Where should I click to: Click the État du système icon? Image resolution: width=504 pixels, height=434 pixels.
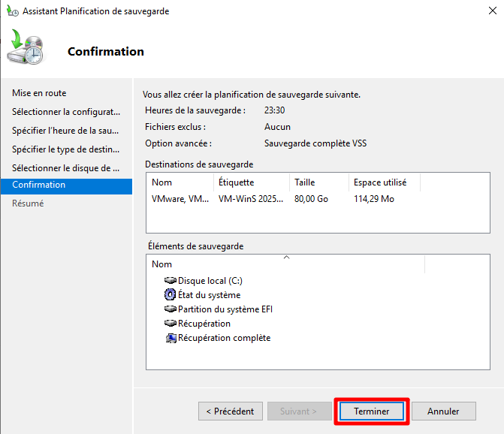click(x=170, y=295)
